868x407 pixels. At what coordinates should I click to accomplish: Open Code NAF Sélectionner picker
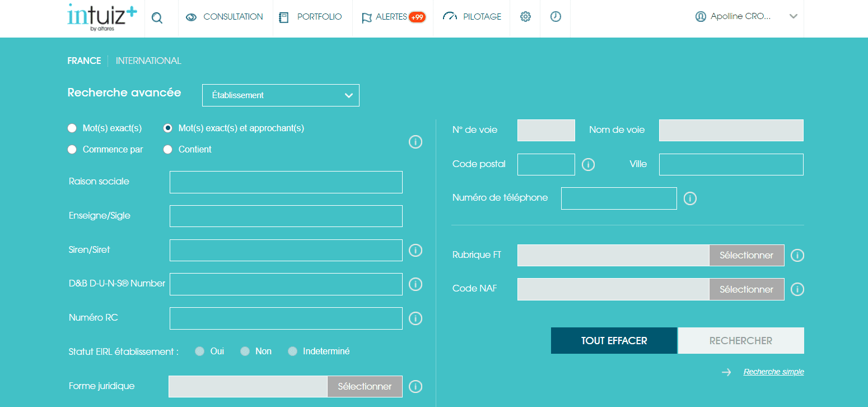pyautogui.click(x=746, y=289)
